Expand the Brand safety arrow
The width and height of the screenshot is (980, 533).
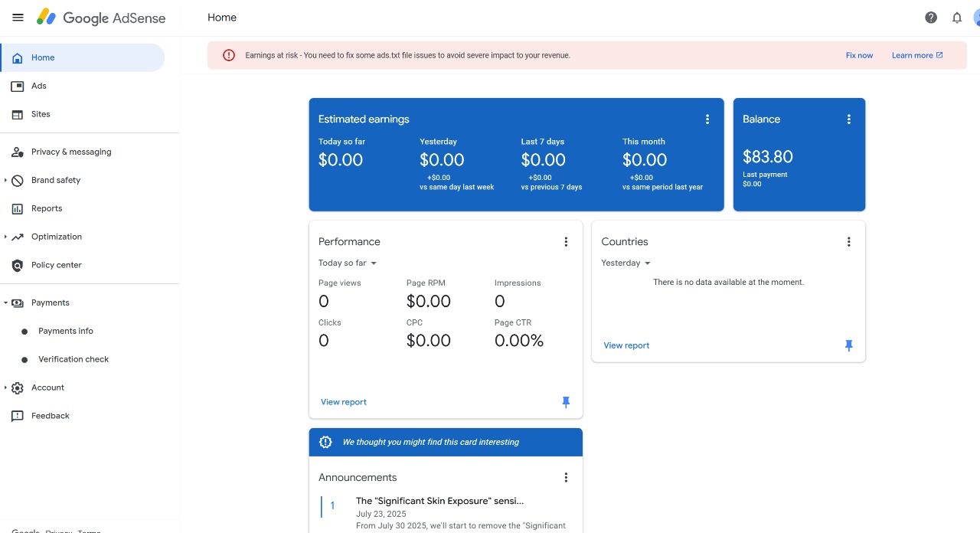(5, 180)
